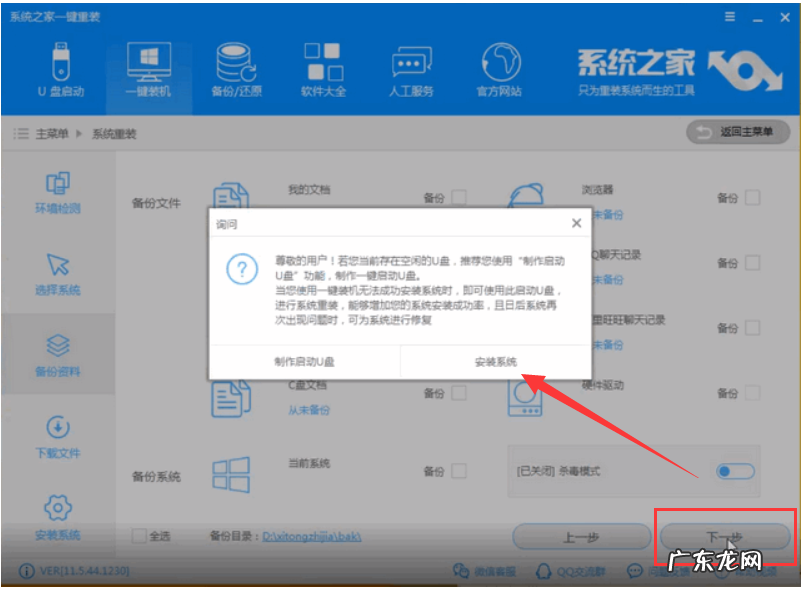The width and height of the screenshot is (801, 590).
Task: Click the 微信客服 icon at the bottom
Action: (458, 570)
